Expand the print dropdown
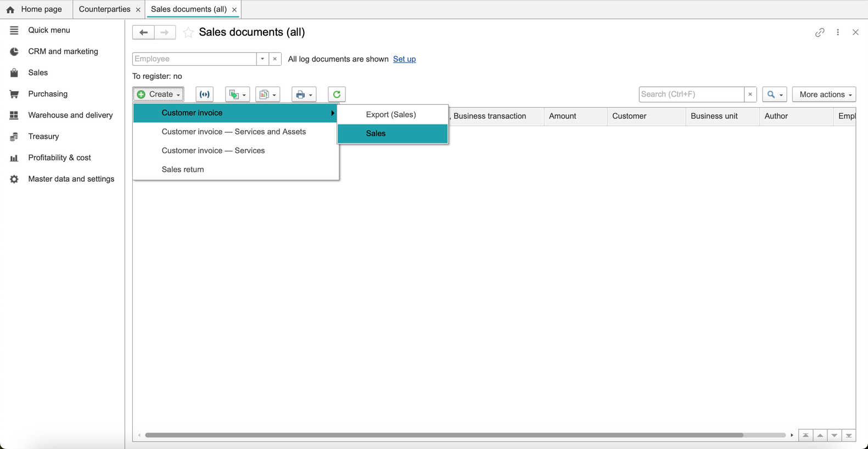The width and height of the screenshot is (868, 449). tap(304, 94)
